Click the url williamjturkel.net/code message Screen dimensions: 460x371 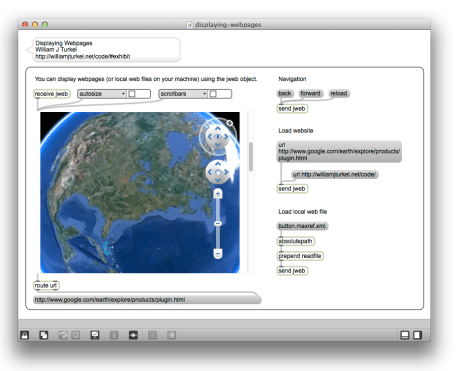(x=335, y=174)
